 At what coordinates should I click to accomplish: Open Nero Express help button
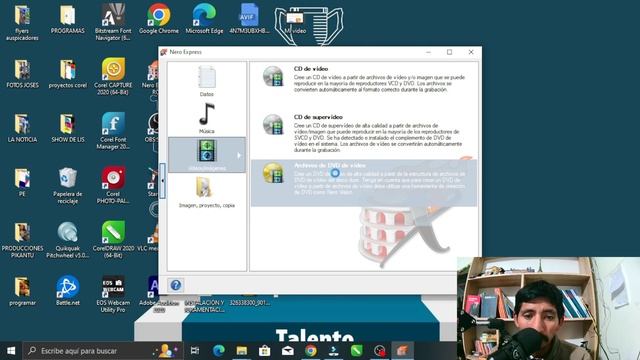point(176,285)
